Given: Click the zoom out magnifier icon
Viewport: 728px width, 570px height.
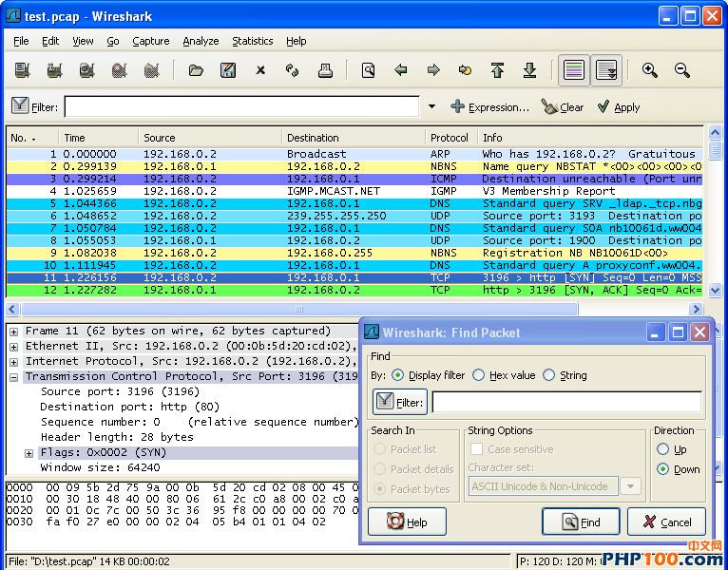Looking at the screenshot, I should tap(682, 70).
